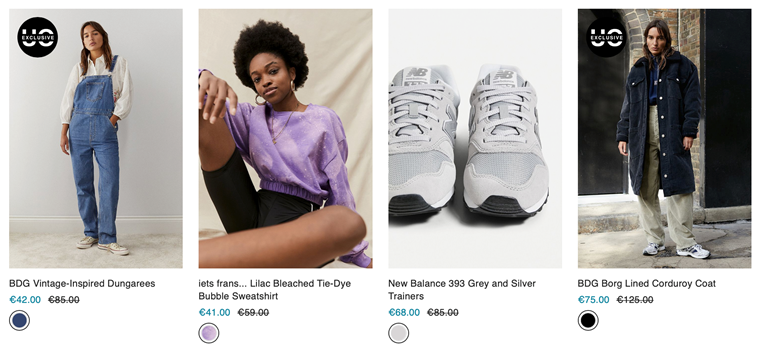
Task: Click the crossed-out €125.00 original price
Action: click(635, 300)
